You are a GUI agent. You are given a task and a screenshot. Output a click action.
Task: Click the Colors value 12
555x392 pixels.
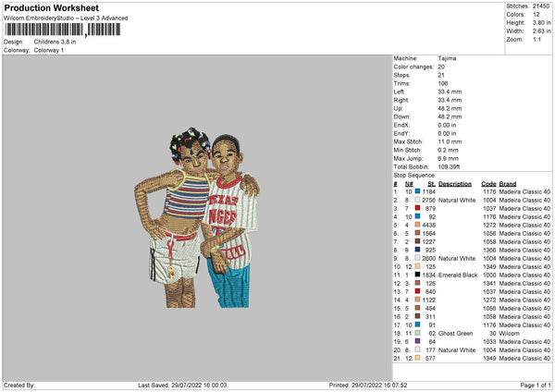536,15
